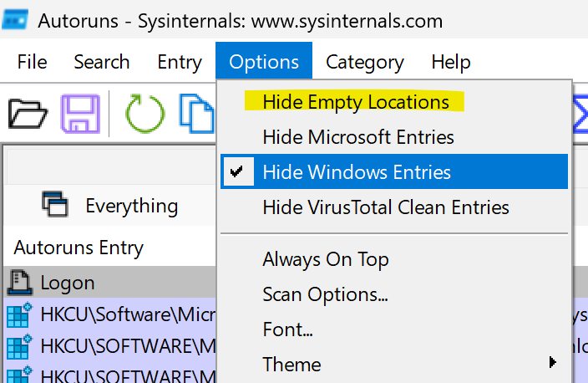Image resolution: width=588 pixels, height=383 pixels.
Task: Select the Logon category row icon
Action: (19, 283)
